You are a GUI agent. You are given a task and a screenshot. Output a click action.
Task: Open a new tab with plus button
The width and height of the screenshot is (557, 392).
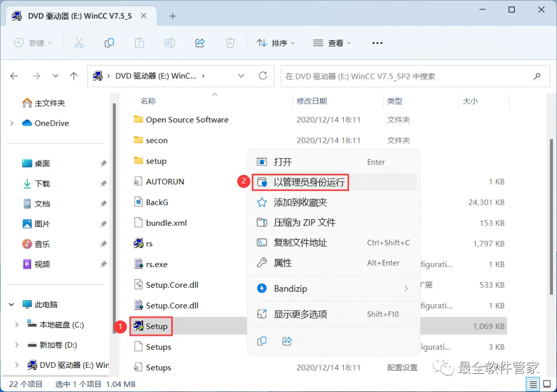173,16
